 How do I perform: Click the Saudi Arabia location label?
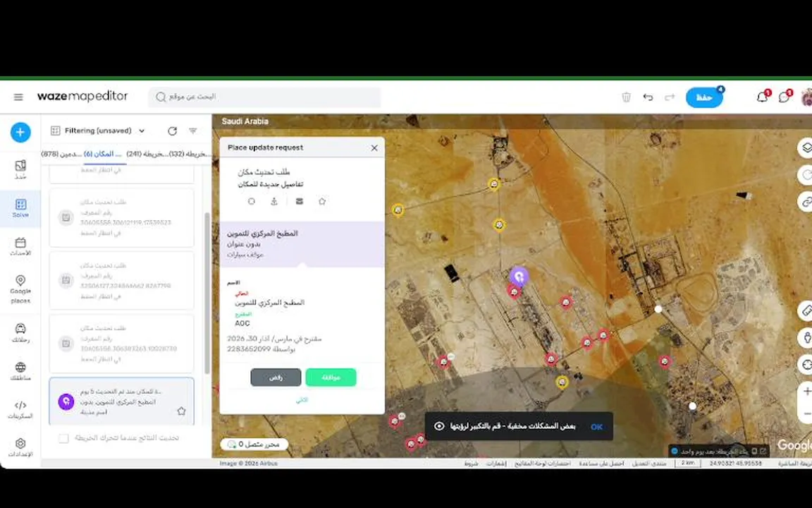[x=245, y=121]
